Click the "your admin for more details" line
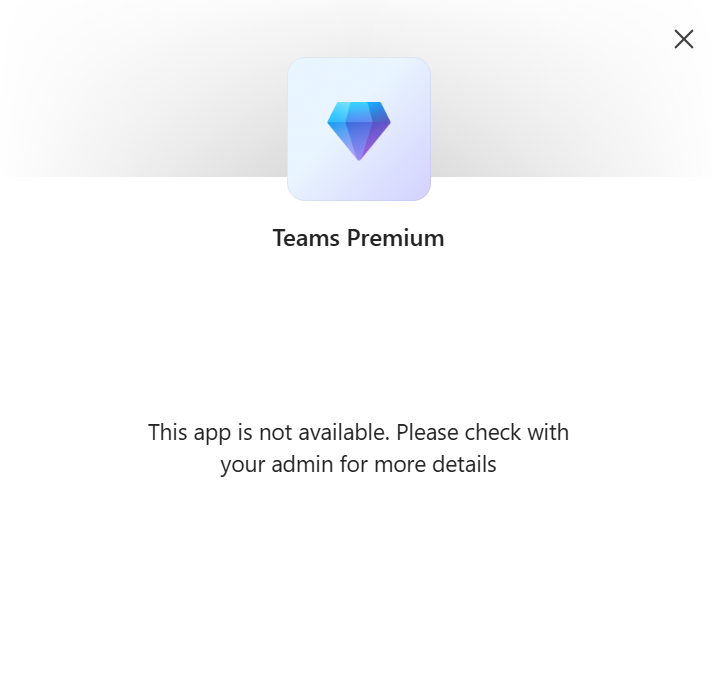This screenshot has width=712, height=694. 358,465
